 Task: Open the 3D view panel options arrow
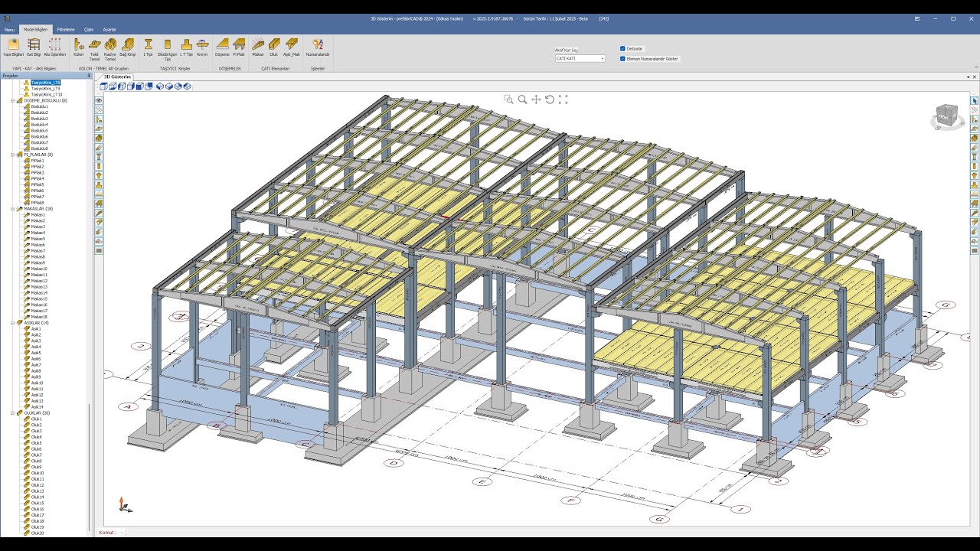[967, 77]
